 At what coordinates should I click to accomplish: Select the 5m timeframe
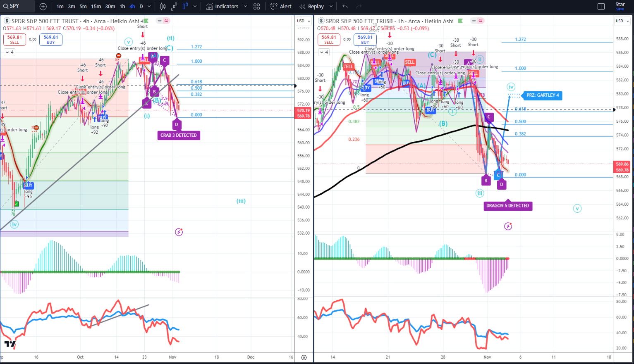click(x=83, y=6)
